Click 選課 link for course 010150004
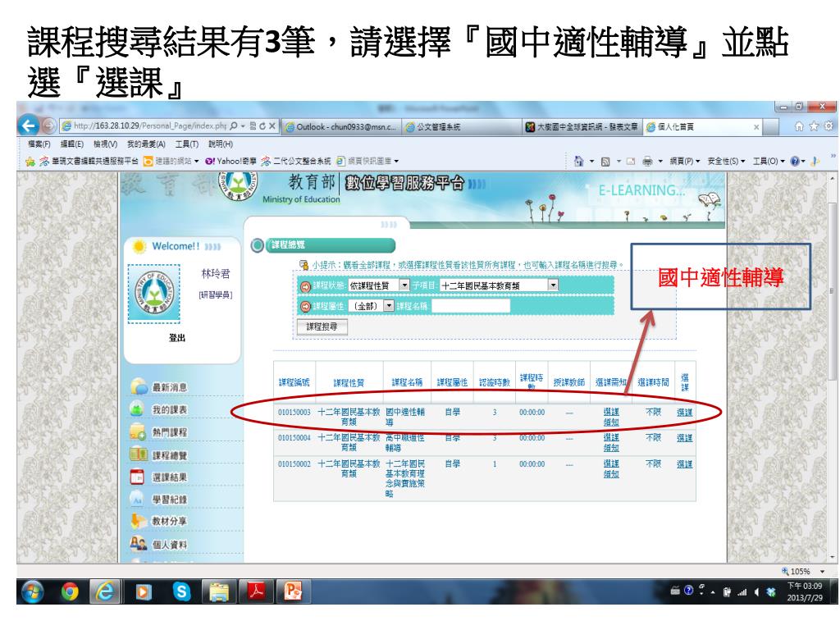840x630 pixels. pos(685,438)
